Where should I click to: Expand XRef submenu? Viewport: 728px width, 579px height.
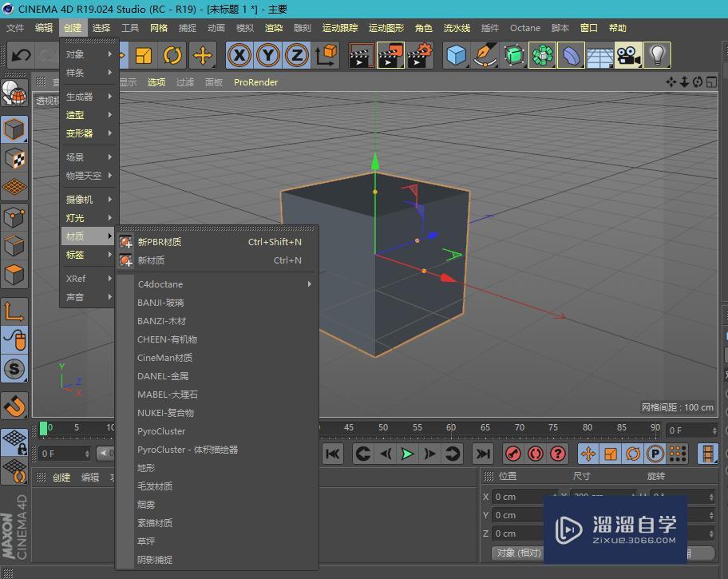point(89,279)
